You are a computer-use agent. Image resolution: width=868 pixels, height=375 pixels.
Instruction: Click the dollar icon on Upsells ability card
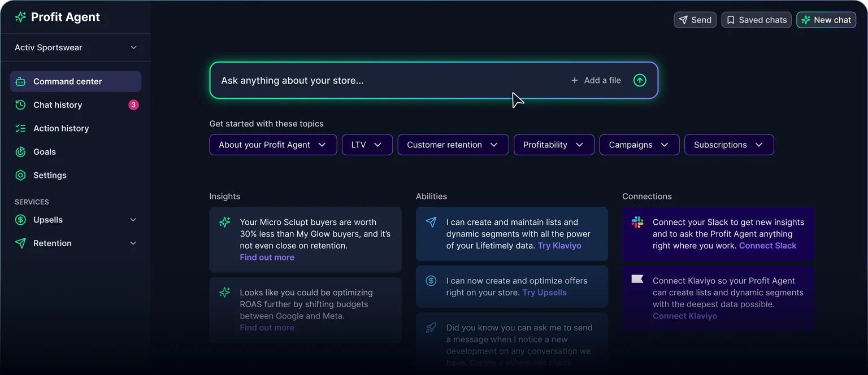(x=431, y=280)
